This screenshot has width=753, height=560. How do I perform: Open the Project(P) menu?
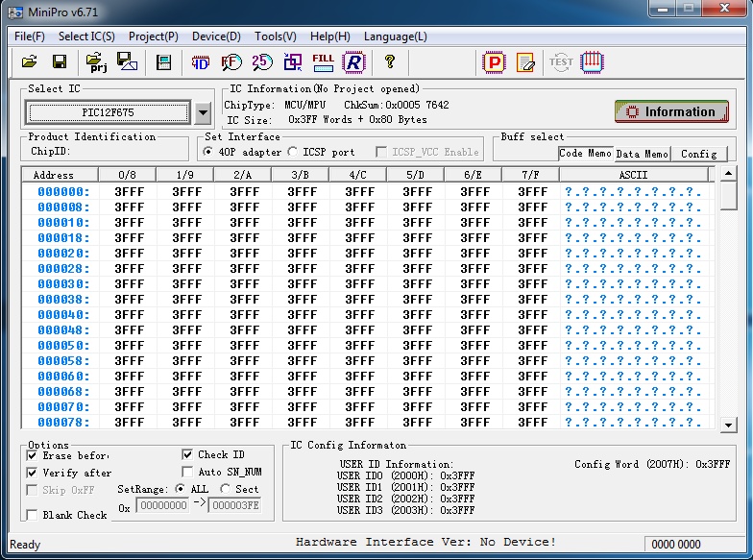[154, 37]
